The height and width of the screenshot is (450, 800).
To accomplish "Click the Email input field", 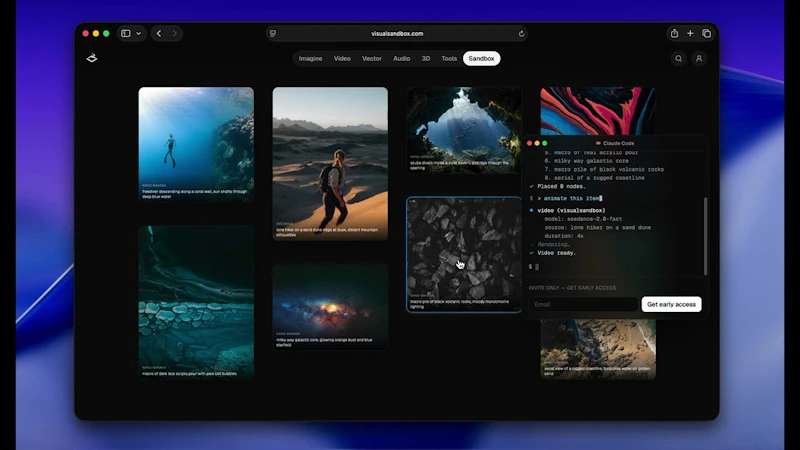I will (583, 305).
